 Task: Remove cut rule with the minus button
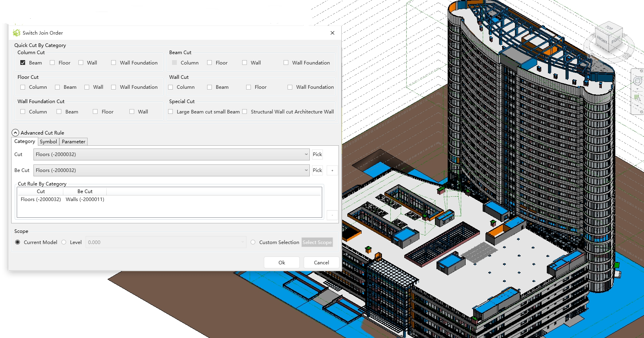click(332, 215)
